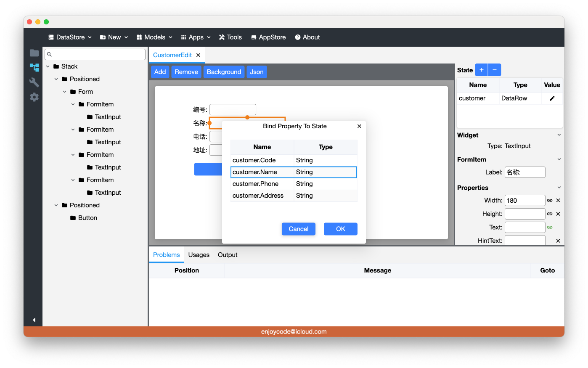Clear the Height property with its X icon
The width and height of the screenshot is (588, 368).
pos(558,214)
